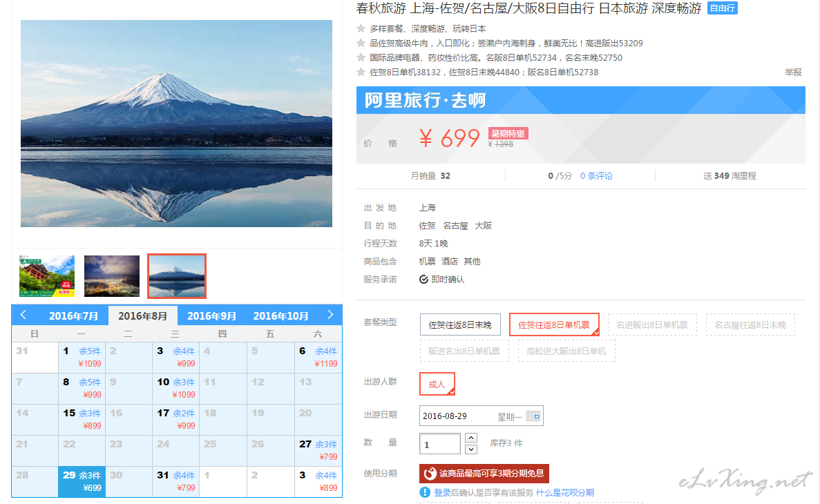Click the travel date field 2016-08-29

(481, 416)
